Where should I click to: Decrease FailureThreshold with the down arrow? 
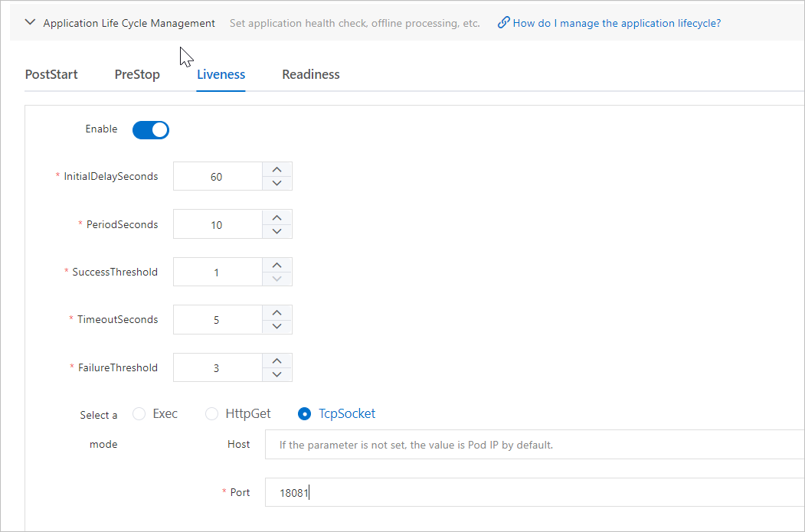[x=277, y=374]
